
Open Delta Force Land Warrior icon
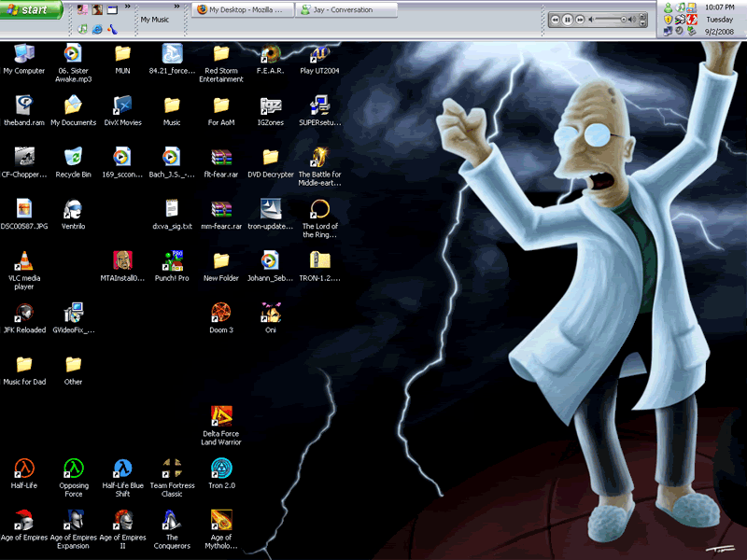[221, 416]
